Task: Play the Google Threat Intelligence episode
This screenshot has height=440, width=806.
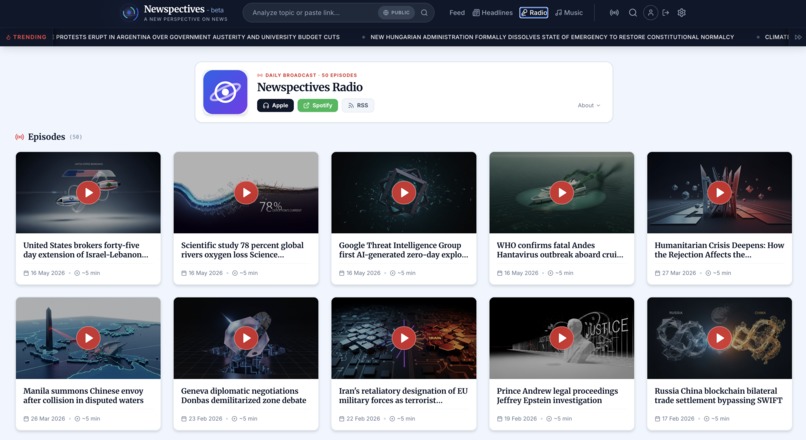Action: tap(404, 193)
